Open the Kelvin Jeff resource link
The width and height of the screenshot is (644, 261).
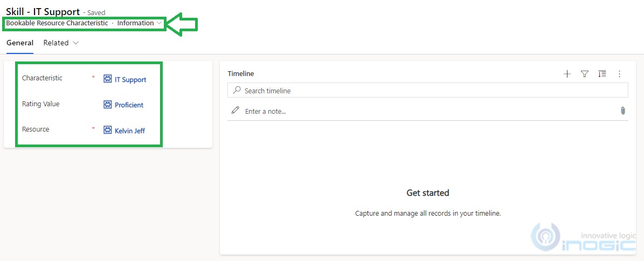click(130, 131)
